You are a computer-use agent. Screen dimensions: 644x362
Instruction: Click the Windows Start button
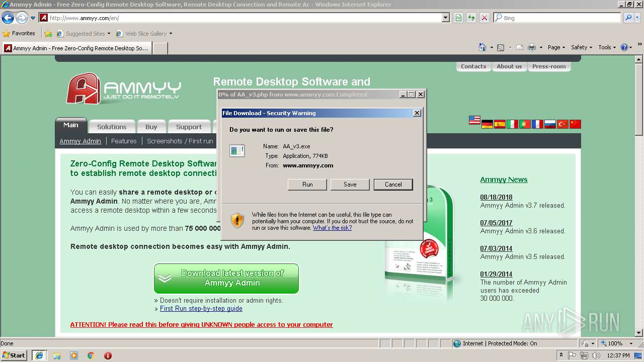[14, 355]
